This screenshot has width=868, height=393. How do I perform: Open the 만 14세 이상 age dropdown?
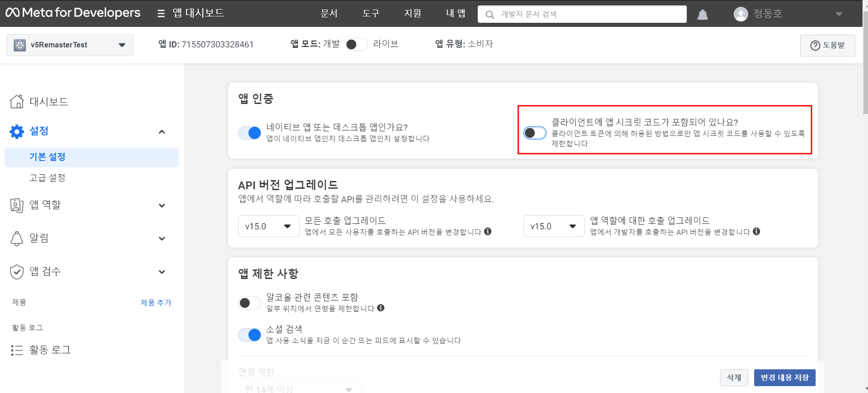(300, 387)
